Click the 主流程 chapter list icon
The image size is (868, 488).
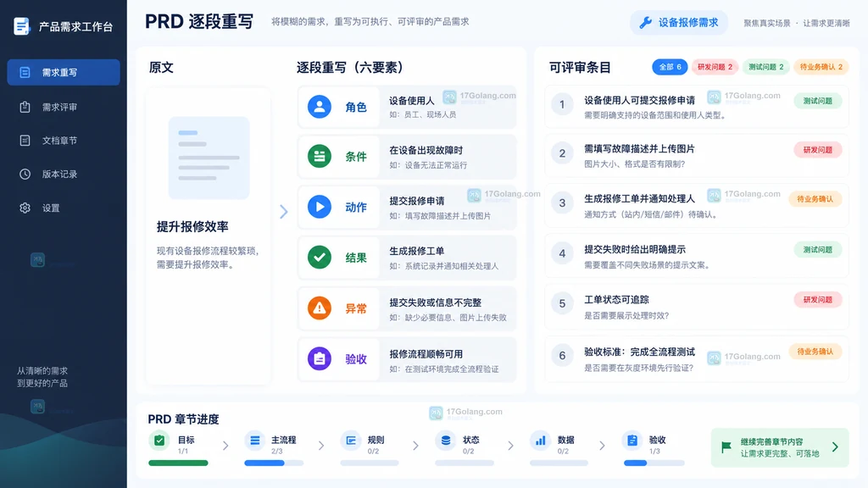point(254,441)
